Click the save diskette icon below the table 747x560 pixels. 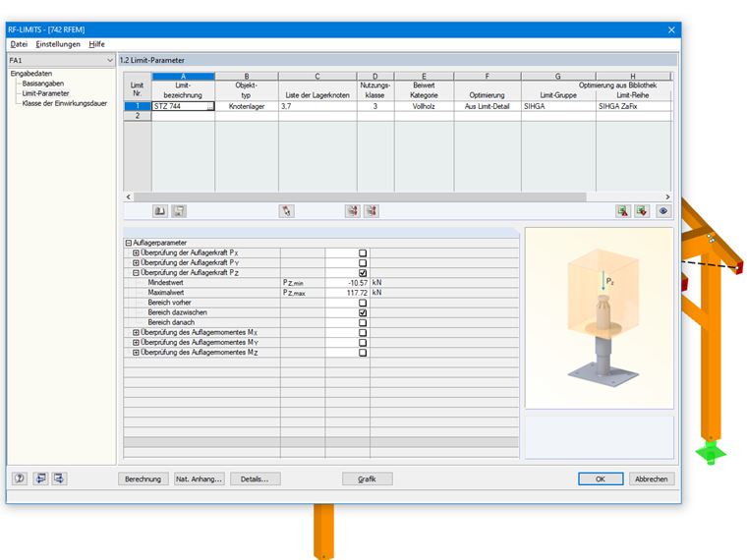[x=179, y=211]
